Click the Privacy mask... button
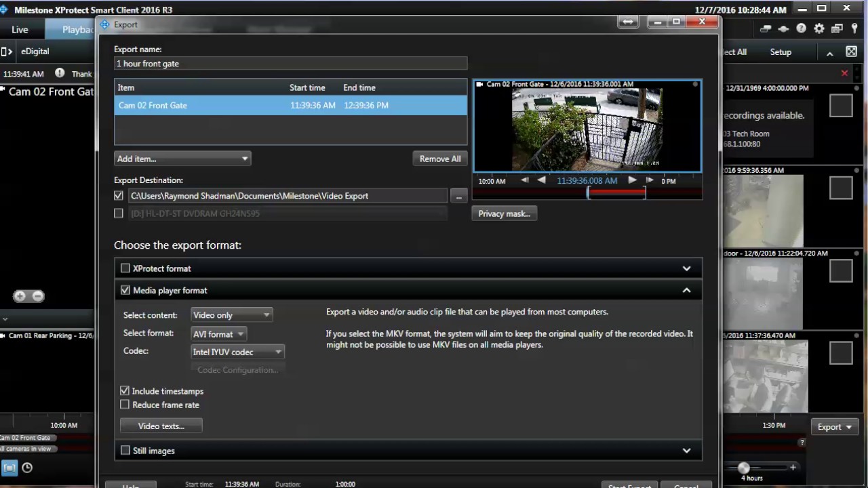The width and height of the screenshot is (868, 488). tap(505, 213)
